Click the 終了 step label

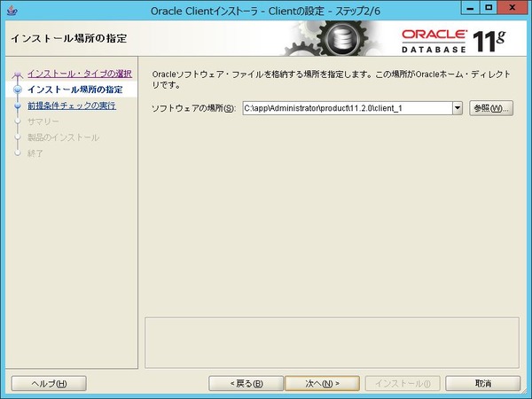[x=35, y=153]
